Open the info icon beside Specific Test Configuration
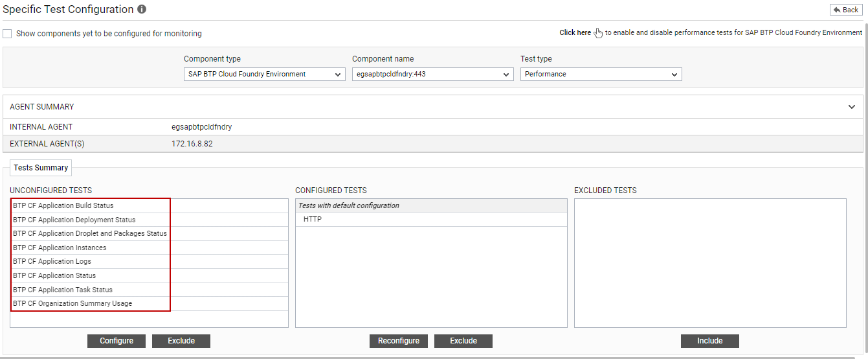Screen dimensions: 868x359 142,10
